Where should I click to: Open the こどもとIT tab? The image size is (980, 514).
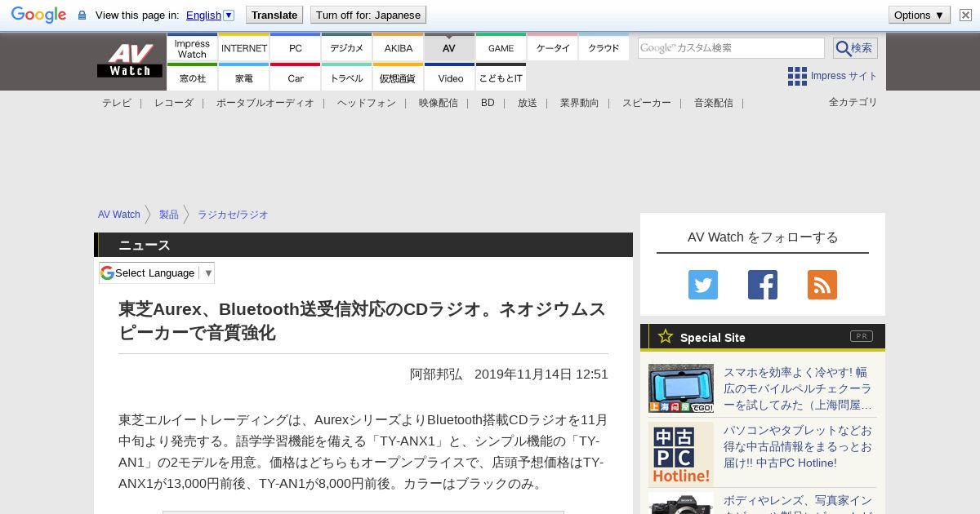[x=501, y=78]
